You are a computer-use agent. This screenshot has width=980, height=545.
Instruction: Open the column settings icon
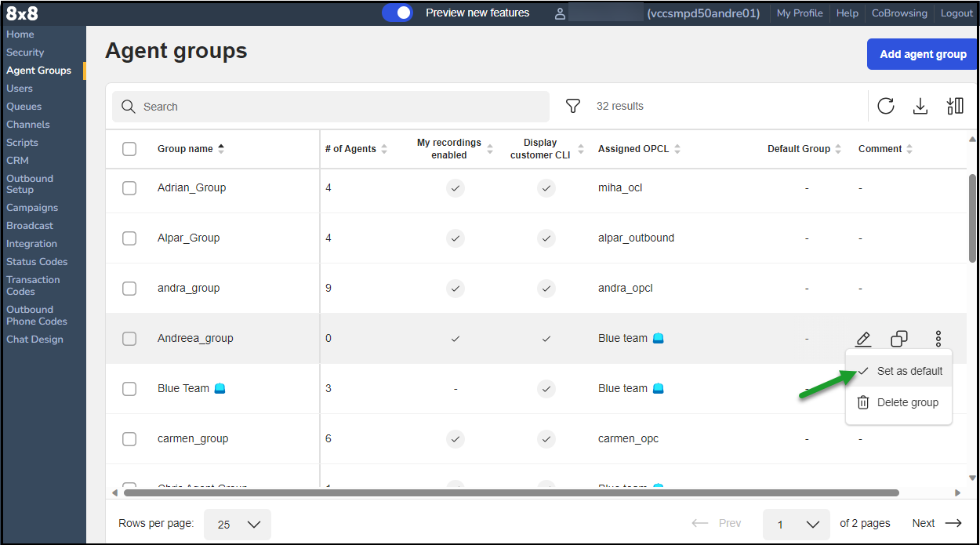(955, 106)
